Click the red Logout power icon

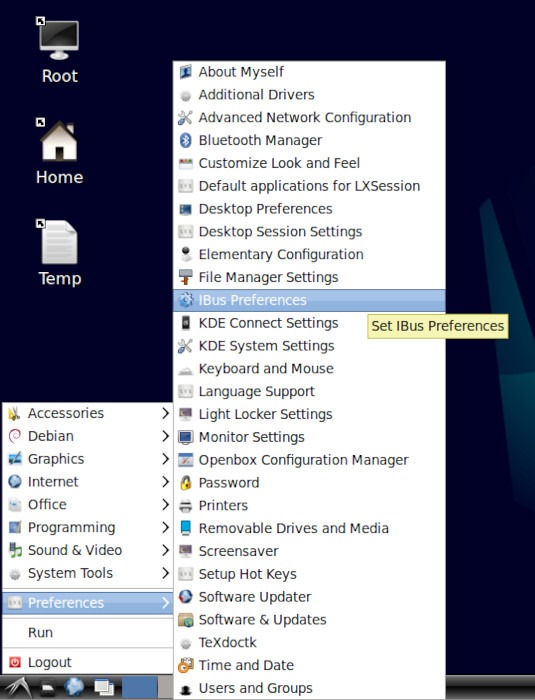point(15,662)
